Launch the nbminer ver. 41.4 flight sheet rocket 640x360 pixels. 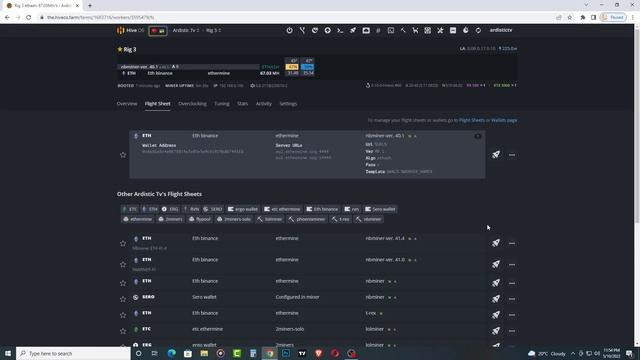[496, 243]
